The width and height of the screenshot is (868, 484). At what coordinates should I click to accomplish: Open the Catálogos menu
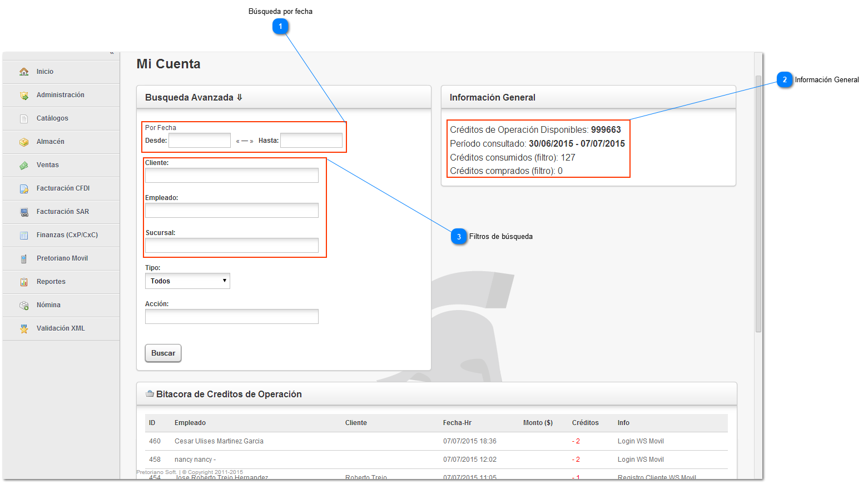(x=52, y=118)
